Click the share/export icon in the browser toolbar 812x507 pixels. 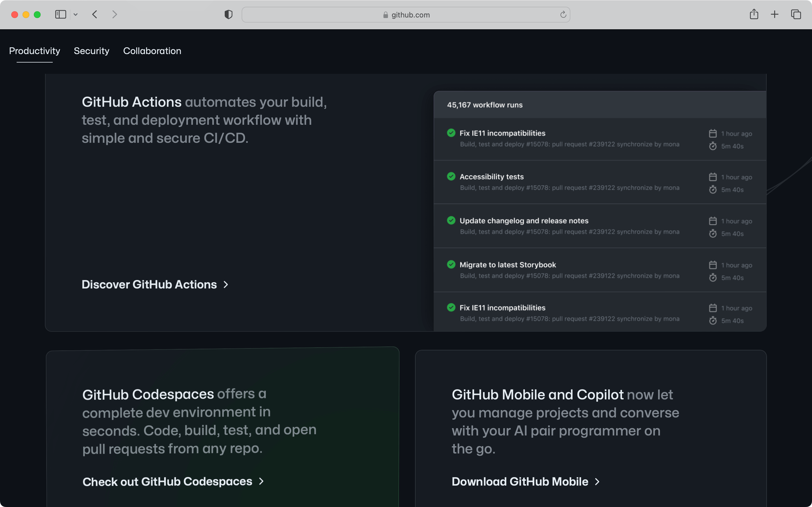pos(754,14)
